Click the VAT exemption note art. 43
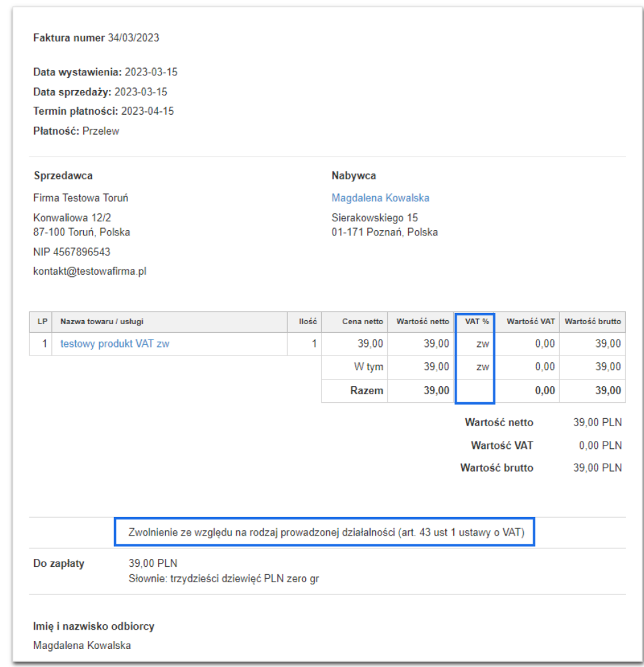Viewport: 644px width, 667px height. [327, 532]
